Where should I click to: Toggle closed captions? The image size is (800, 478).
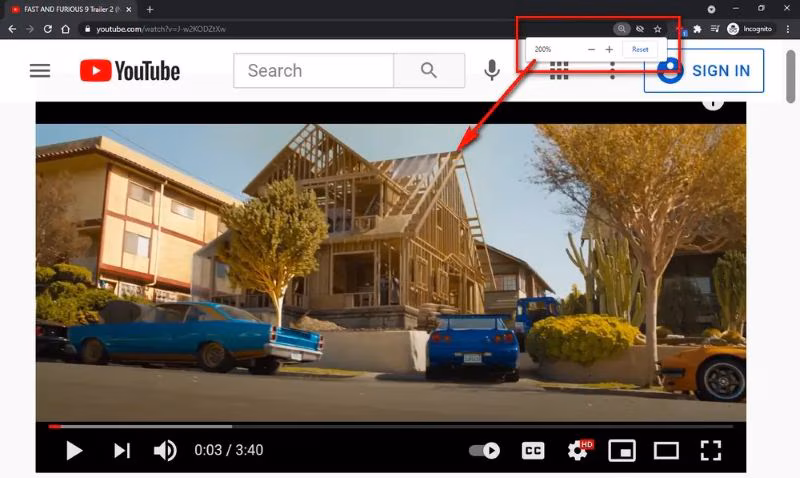(533, 450)
